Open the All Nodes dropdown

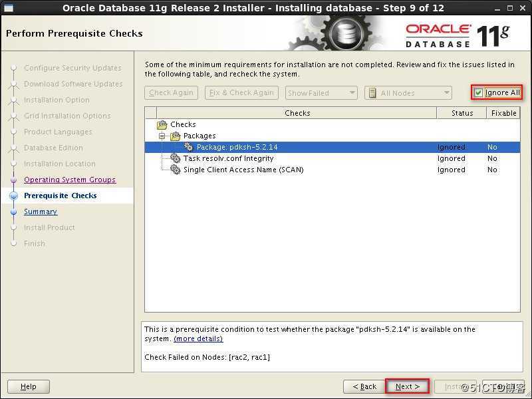[408, 92]
